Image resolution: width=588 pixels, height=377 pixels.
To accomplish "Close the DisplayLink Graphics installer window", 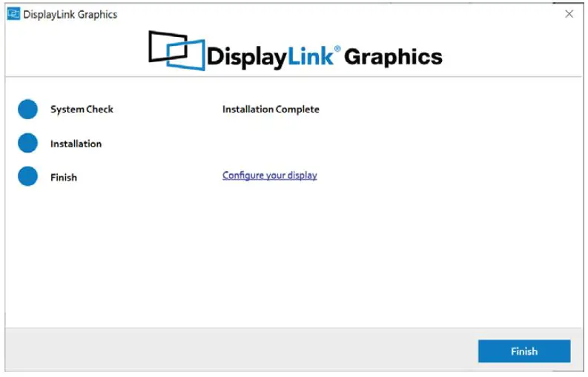I will pyautogui.click(x=569, y=14).
